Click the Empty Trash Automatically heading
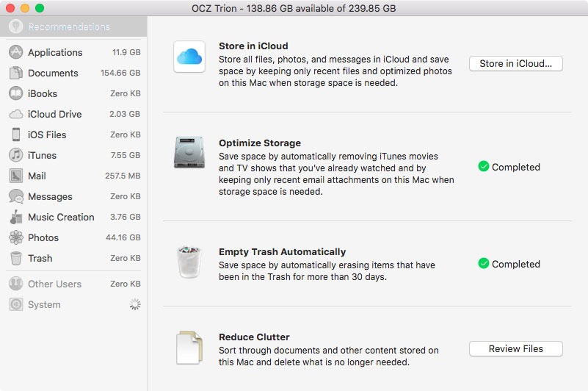This screenshot has width=588, height=391. [283, 251]
